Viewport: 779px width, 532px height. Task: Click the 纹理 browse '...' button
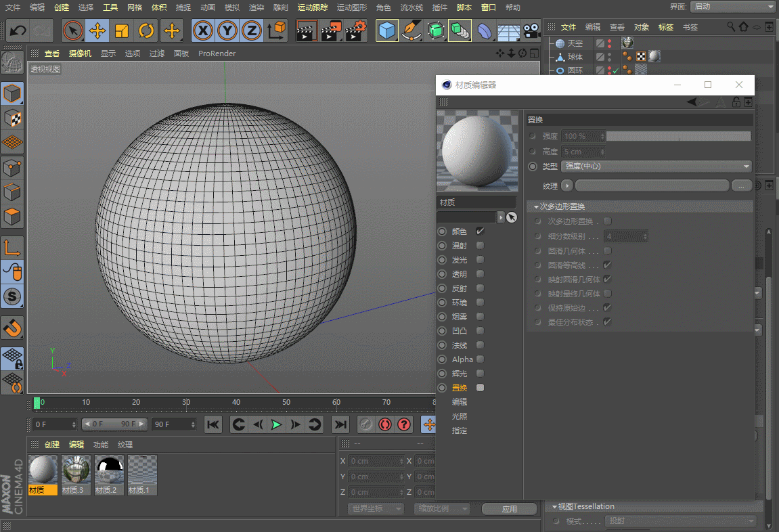pos(742,185)
